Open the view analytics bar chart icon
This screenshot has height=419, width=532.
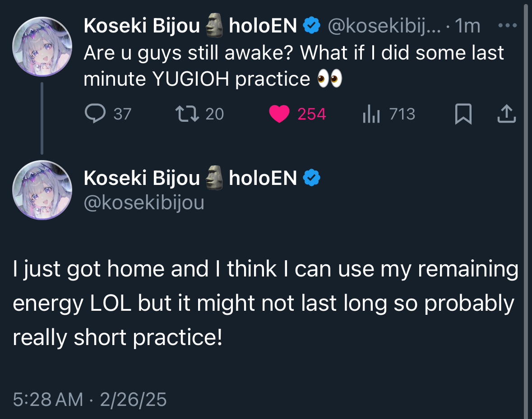click(372, 114)
